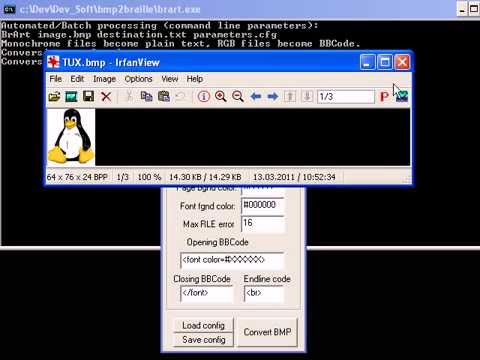The height and width of the screenshot is (360, 480).
Task: Open the image Information icon
Action: pos(203,97)
